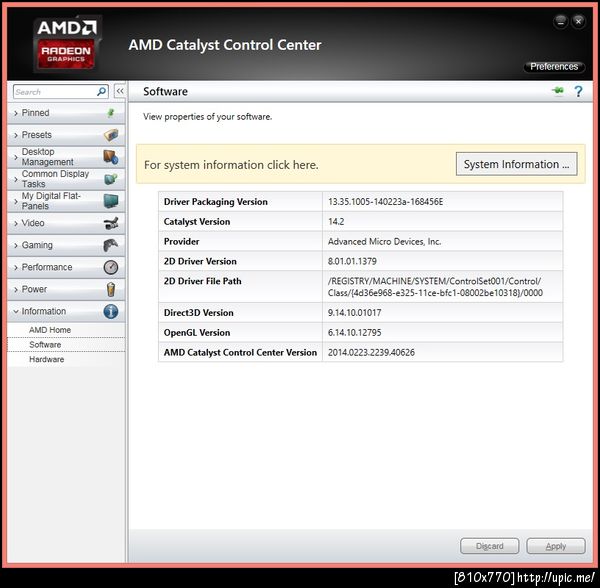Open help with the question mark icon
The height and width of the screenshot is (588, 600).
point(578,91)
